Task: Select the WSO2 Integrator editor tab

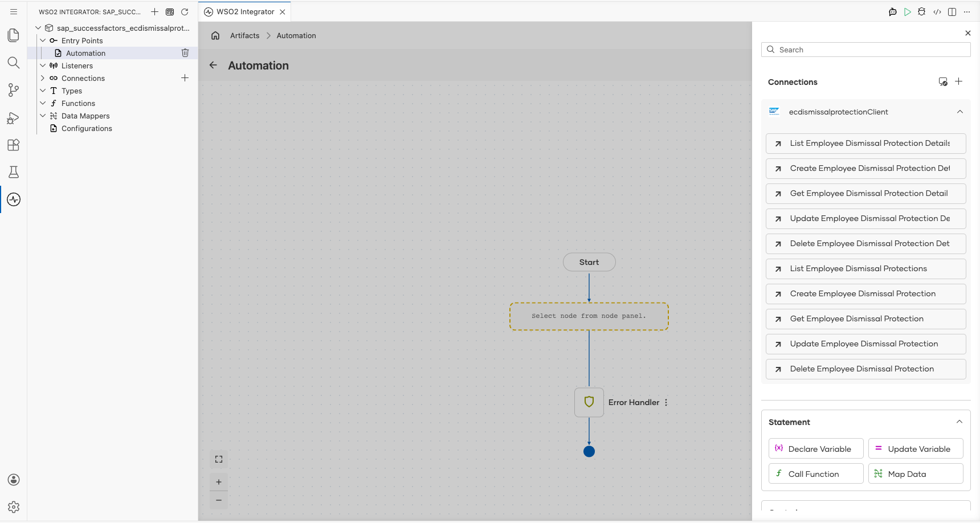Action: tap(244, 11)
